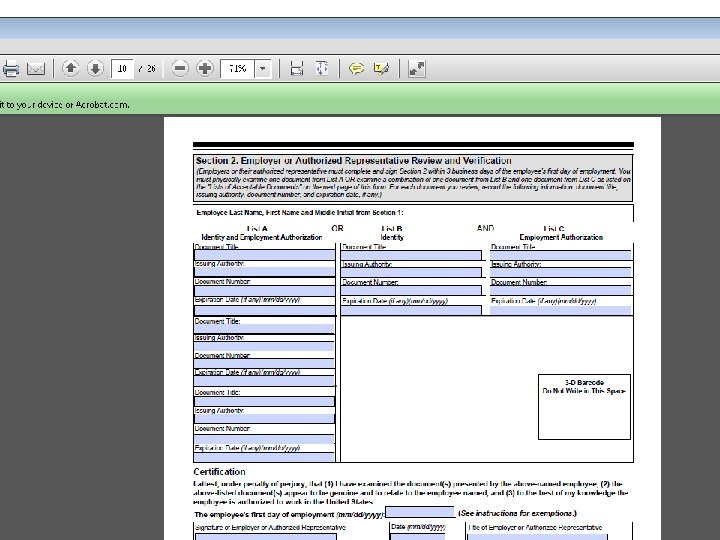
Task: Click List A first Document Title field
Action: 264,255
